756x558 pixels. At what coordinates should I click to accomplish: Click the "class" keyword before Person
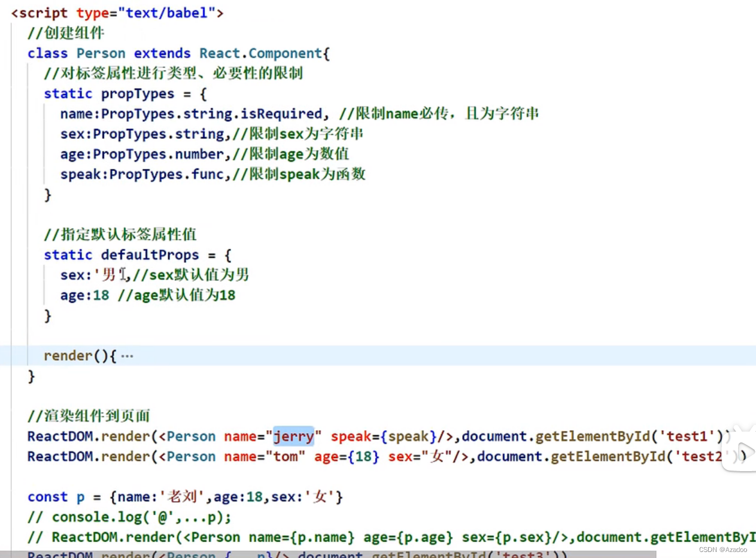(x=47, y=53)
